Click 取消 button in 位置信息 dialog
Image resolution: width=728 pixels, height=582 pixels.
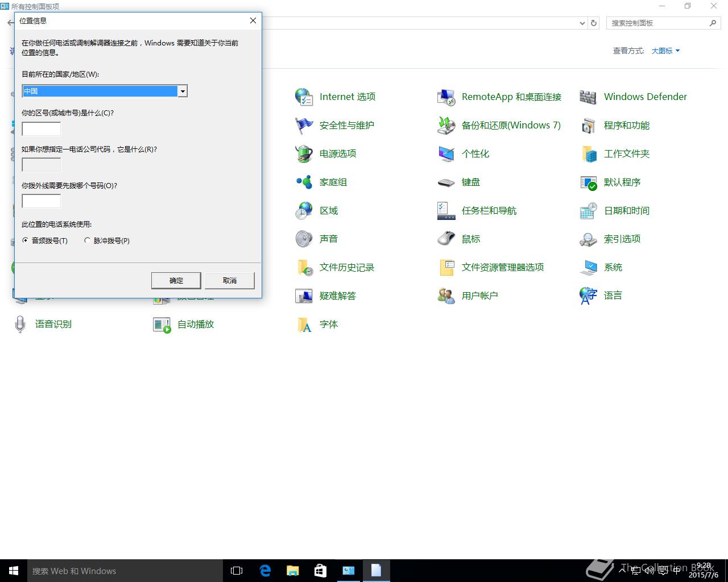(230, 280)
